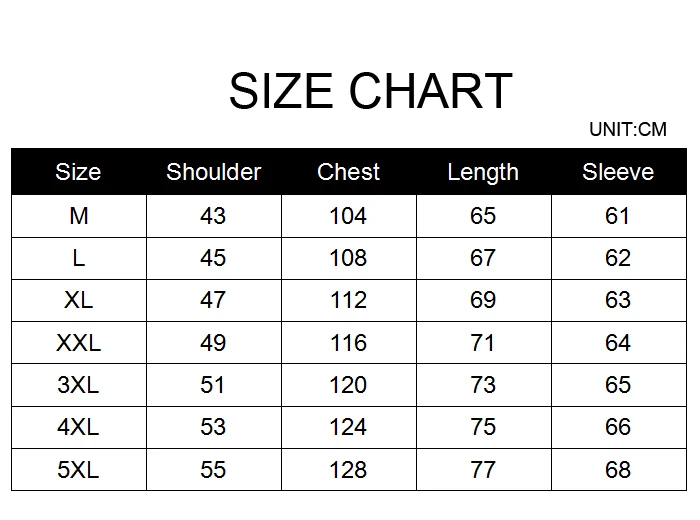The height and width of the screenshot is (520, 700).
Task: Click chest value 116 in the XXL row
Action: tap(348, 343)
